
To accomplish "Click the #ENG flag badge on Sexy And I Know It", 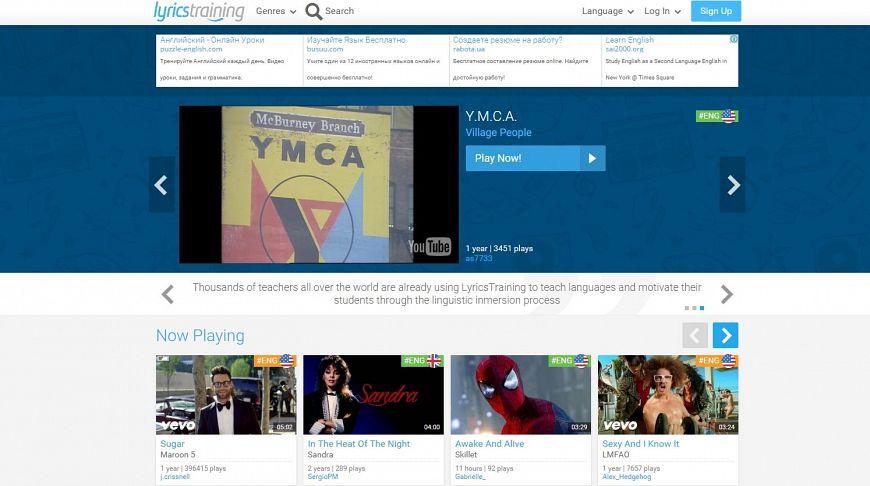I will click(x=717, y=361).
